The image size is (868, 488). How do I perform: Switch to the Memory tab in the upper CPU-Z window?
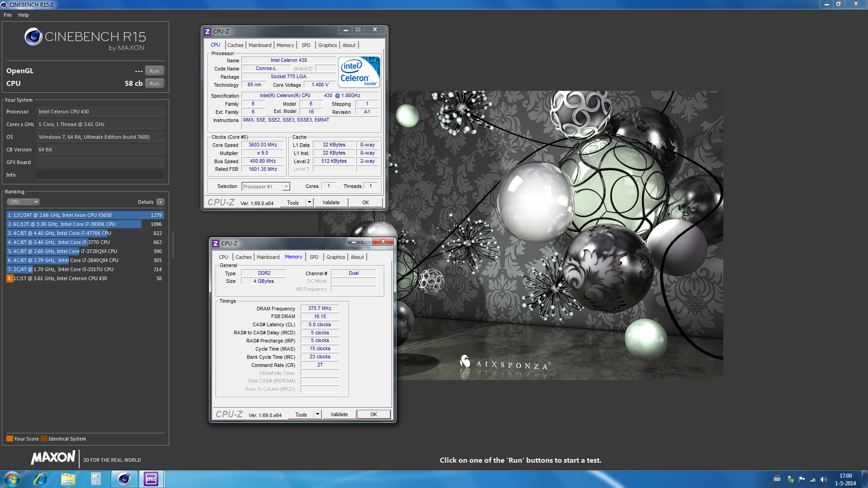coord(285,45)
